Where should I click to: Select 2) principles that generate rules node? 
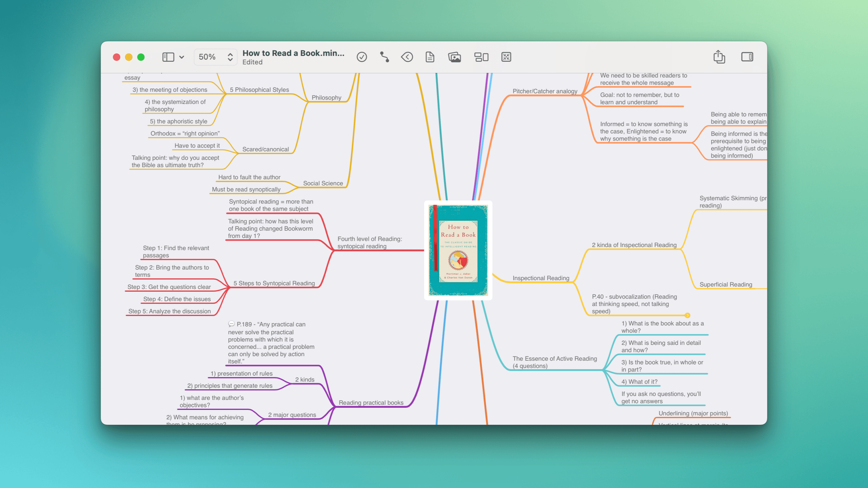pos(230,386)
